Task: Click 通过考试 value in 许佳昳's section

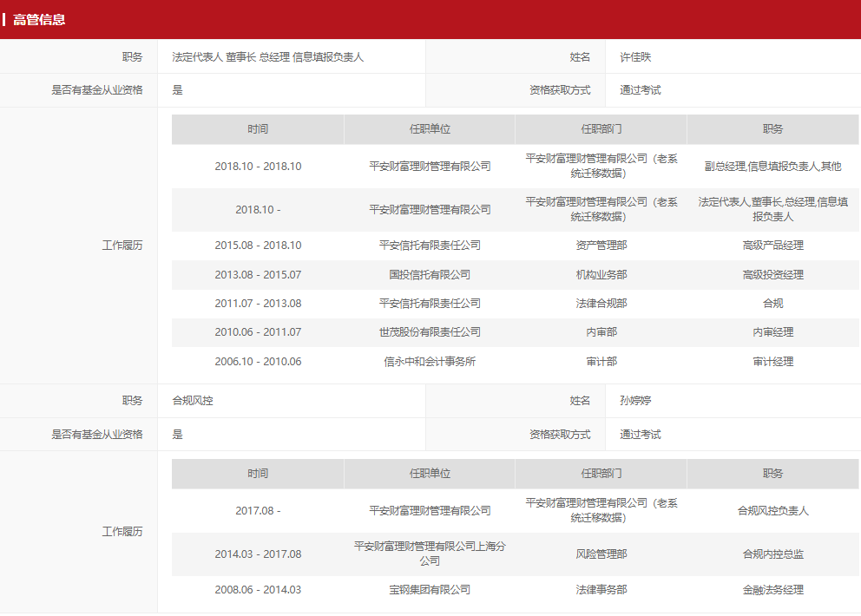Action: (x=641, y=90)
